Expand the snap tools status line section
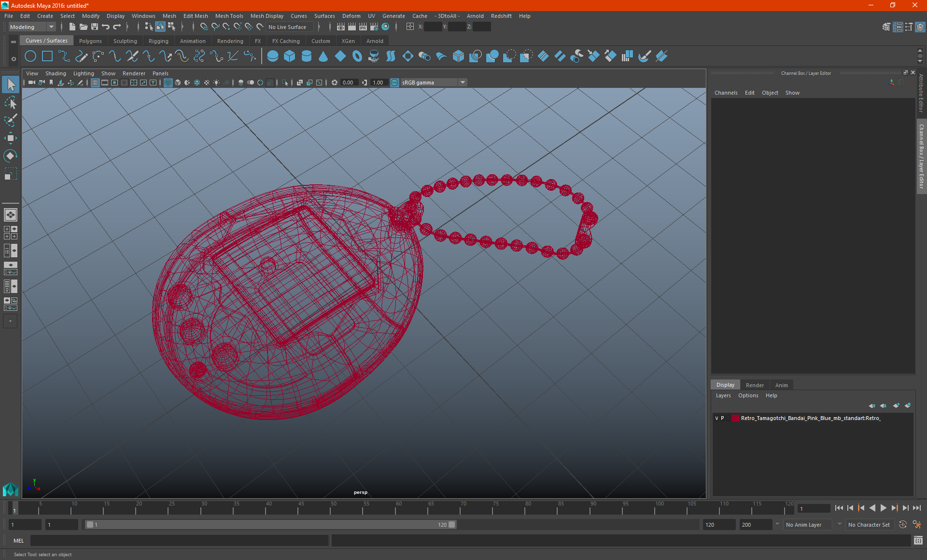The image size is (927, 560). coord(193,27)
